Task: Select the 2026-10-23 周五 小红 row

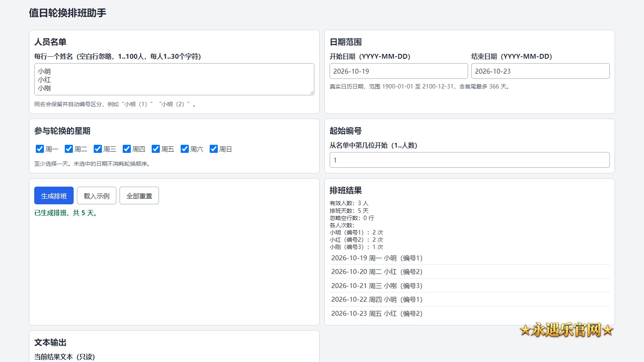Action: point(470,313)
